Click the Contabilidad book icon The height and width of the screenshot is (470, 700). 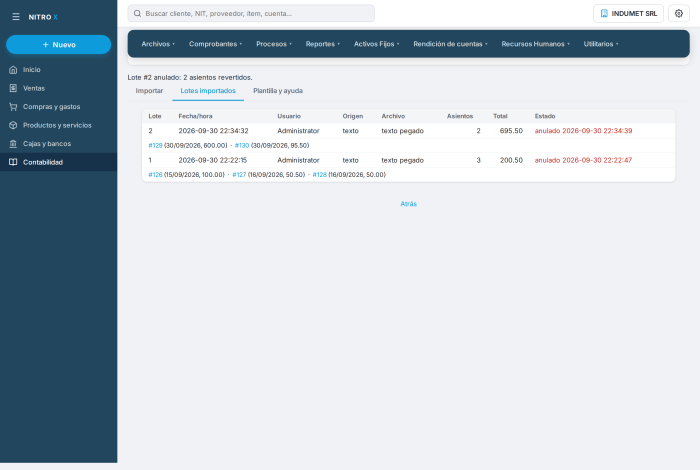13,162
